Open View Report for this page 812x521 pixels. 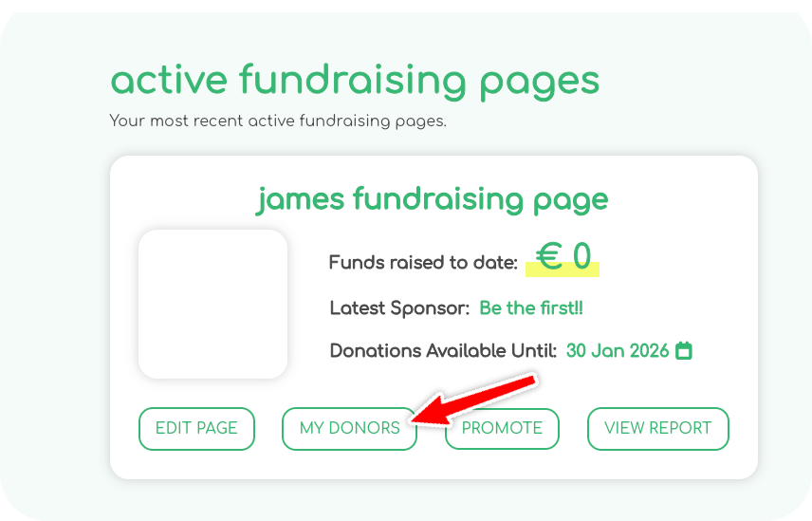657,428
